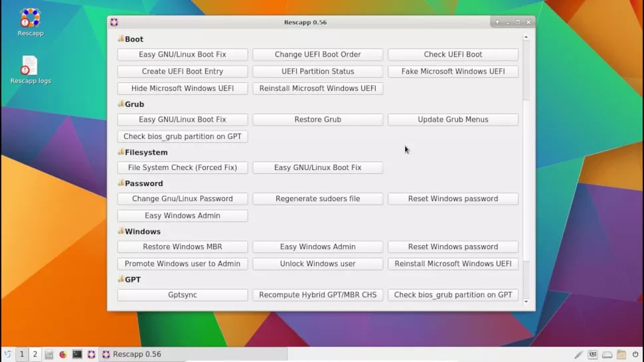Viewport: 644px width, 362px height.
Task: Open the keyboard layout tray icon
Action: tap(593, 354)
